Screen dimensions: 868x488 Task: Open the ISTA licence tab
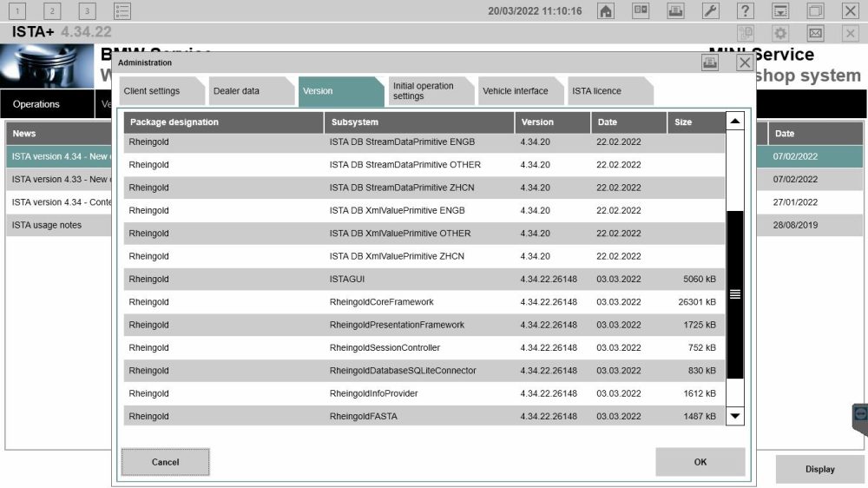610,91
